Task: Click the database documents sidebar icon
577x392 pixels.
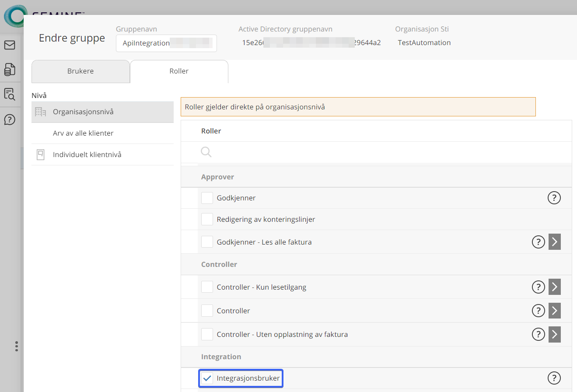Action: tap(10, 69)
